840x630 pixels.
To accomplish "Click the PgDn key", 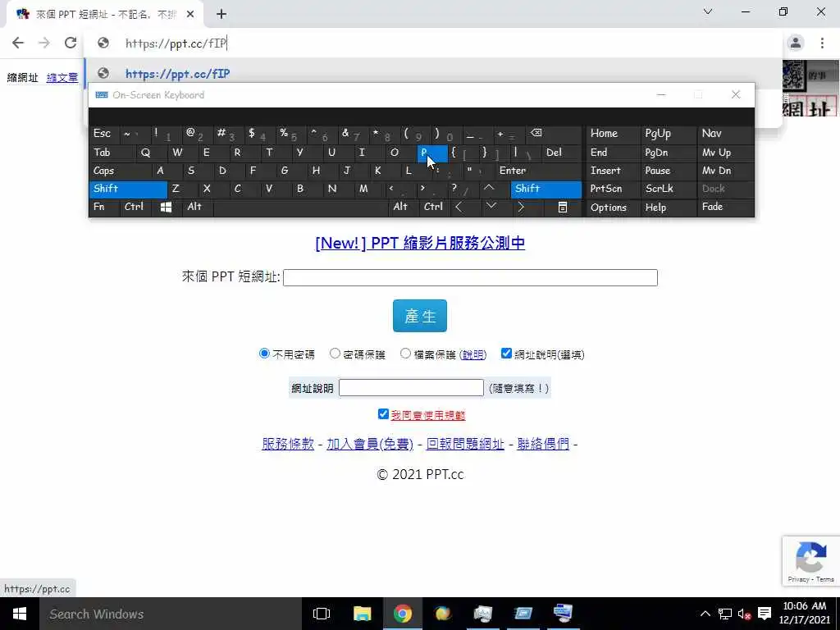I will coord(668,153).
